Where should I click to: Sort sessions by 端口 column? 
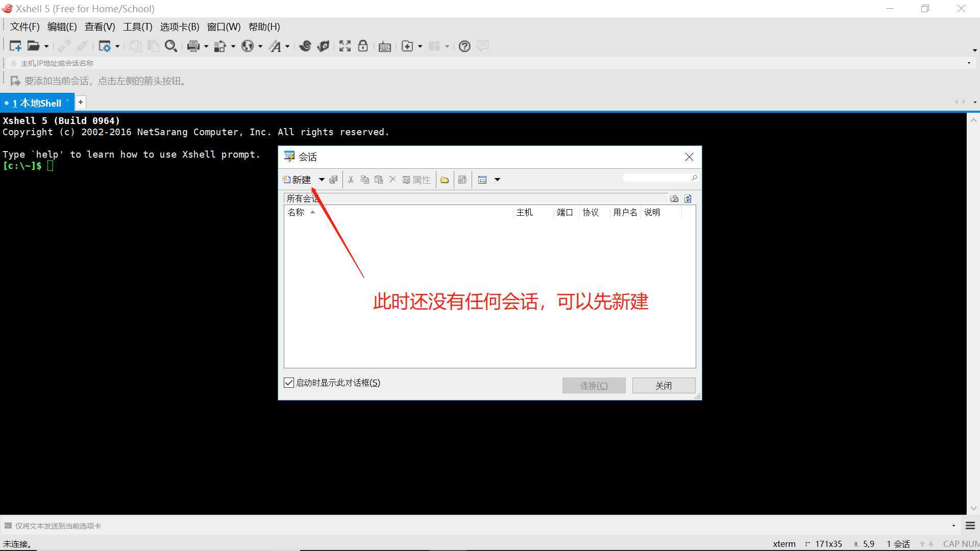(x=567, y=212)
